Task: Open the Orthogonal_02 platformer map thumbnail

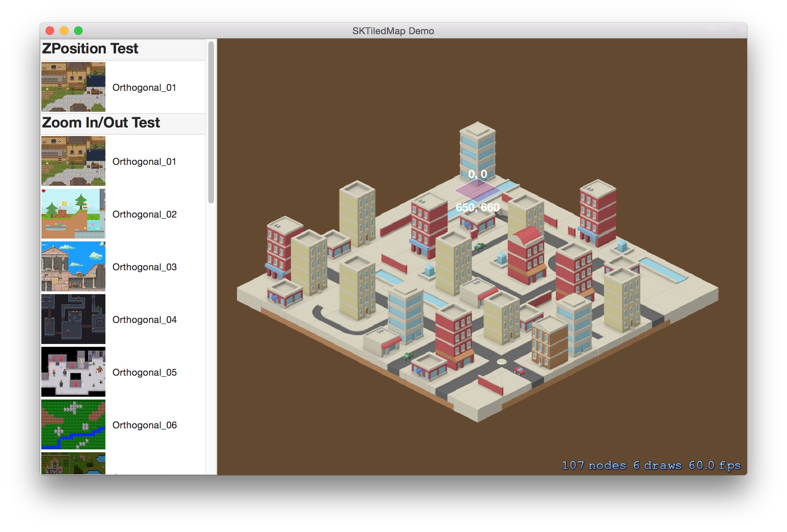Action: pyautogui.click(x=73, y=214)
